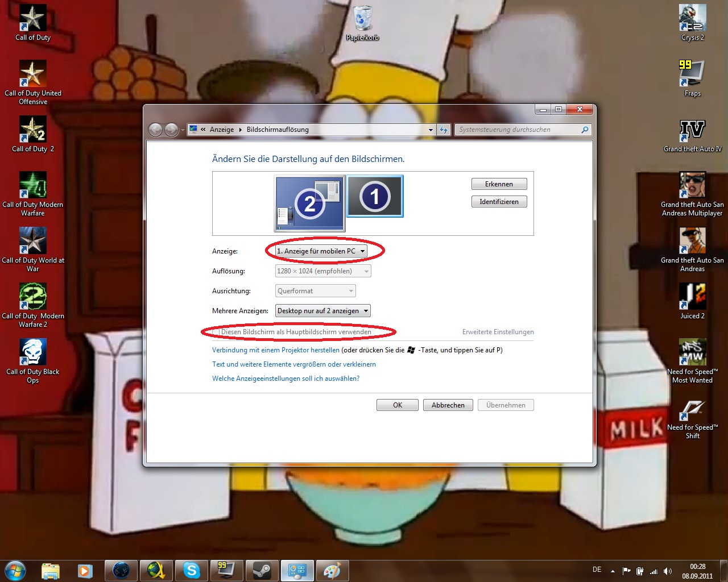
Task: Launch Skype from the taskbar
Action: 192,570
